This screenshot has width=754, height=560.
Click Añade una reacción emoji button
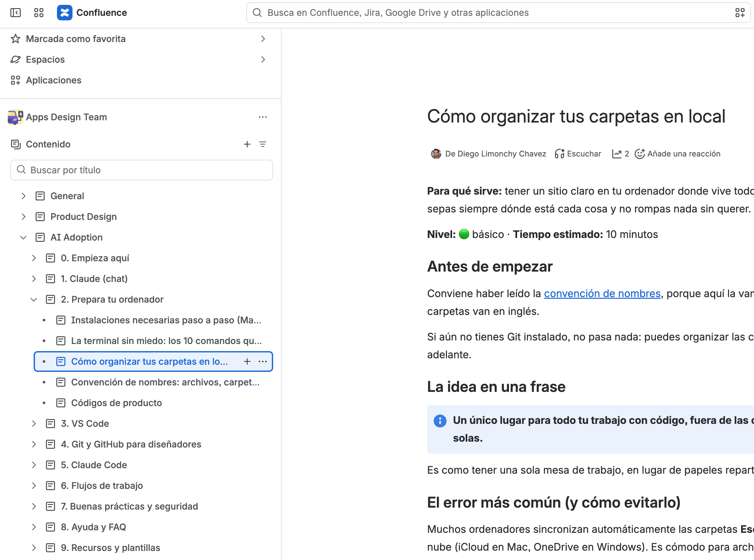point(677,154)
